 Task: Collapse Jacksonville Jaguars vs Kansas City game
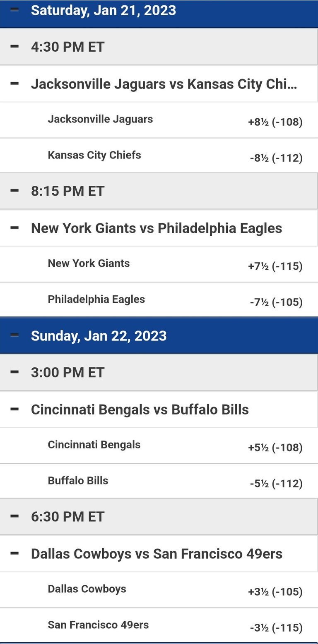pos(15,84)
